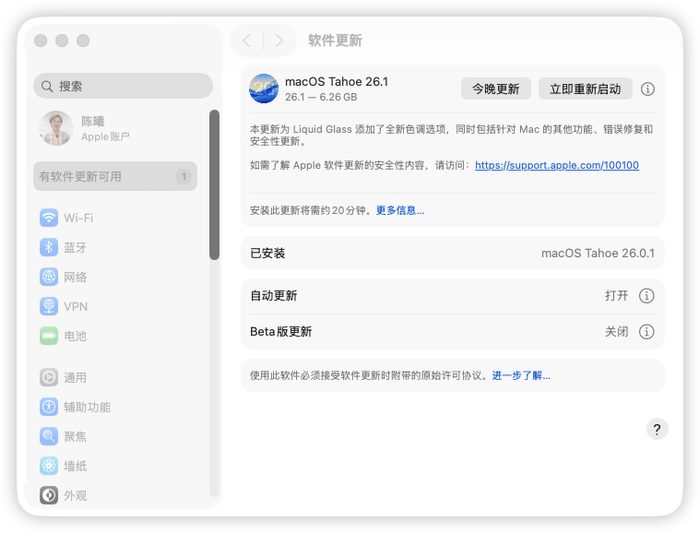Screen dimensions: 700x533
Task: Open 通用 settings label in sidebar
Action: coord(75,377)
